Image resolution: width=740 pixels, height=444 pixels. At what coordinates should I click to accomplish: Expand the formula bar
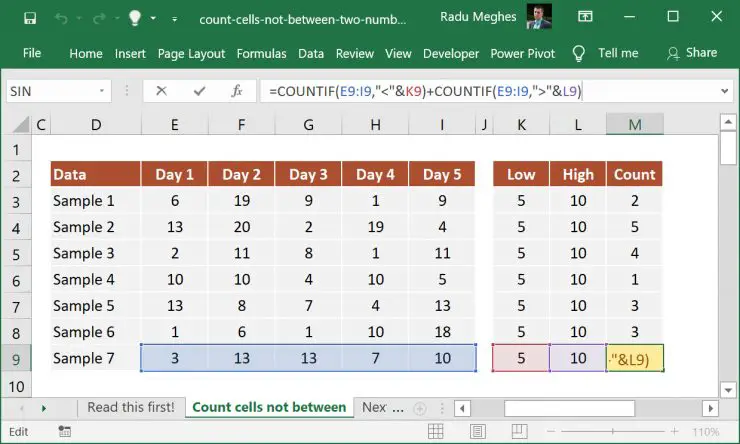(725, 91)
